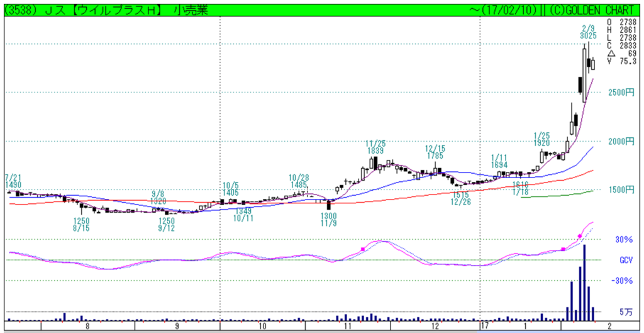This screenshot has height=333, width=644.
Task: Click the 7/21 1490 starting label
Action: pos(13,181)
